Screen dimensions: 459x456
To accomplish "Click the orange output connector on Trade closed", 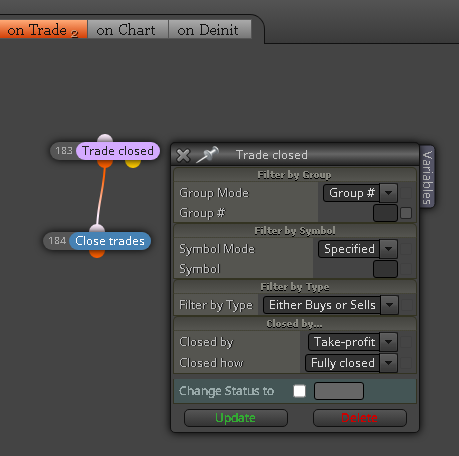I will pyautogui.click(x=105, y=163).
